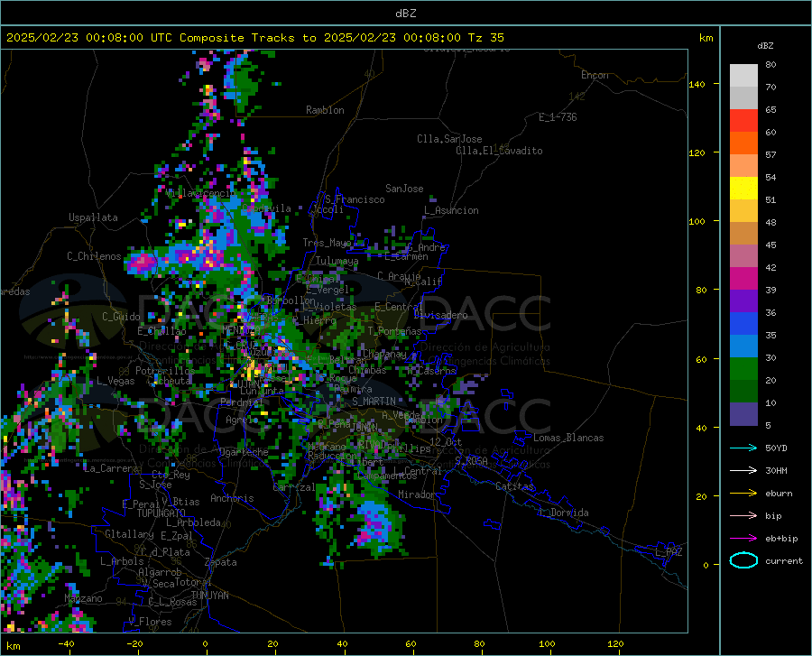Select the Mirador label
Viewport: 812px width, 656px height.
[417, 494]
